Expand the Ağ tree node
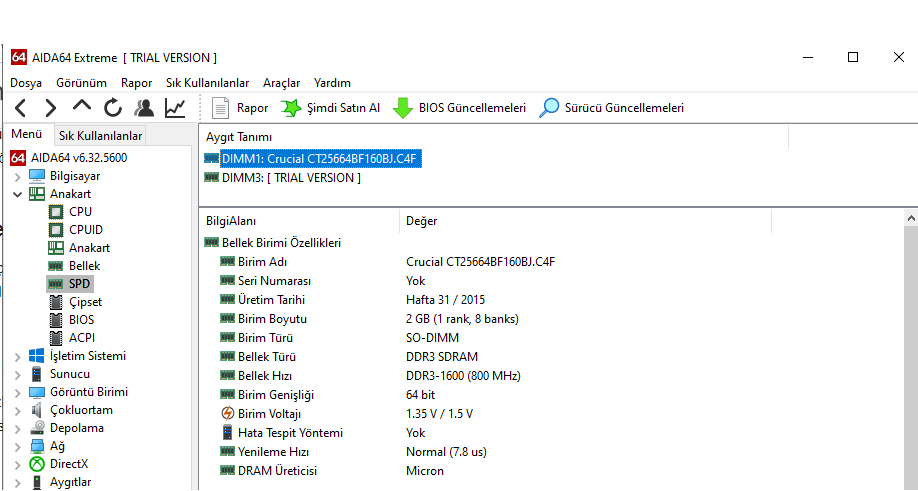918x491 pixels. tap(18, 447)
